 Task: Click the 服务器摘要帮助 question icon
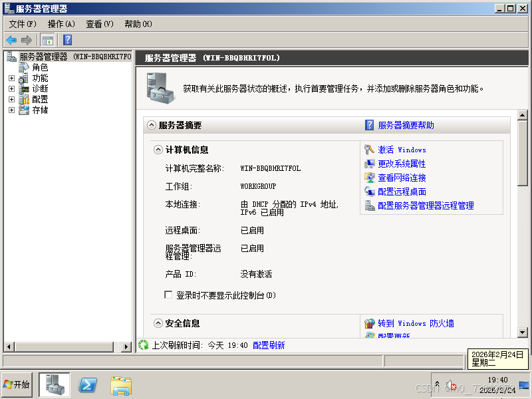tap(370, 125)
